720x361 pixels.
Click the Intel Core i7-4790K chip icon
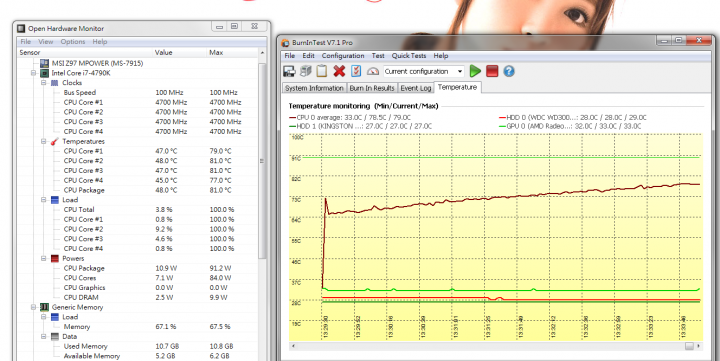coord(45,73)
